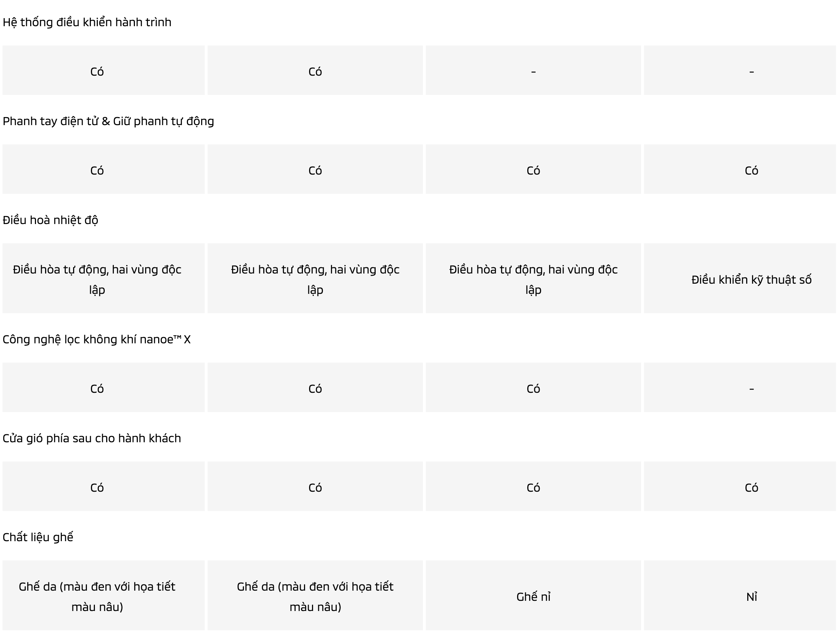The width and height of the screenshot is (840, 635).
Task: Click first-column 'Điều hòa tự động, hai vùng độc lập' cell
Action: tap(97, 280)
